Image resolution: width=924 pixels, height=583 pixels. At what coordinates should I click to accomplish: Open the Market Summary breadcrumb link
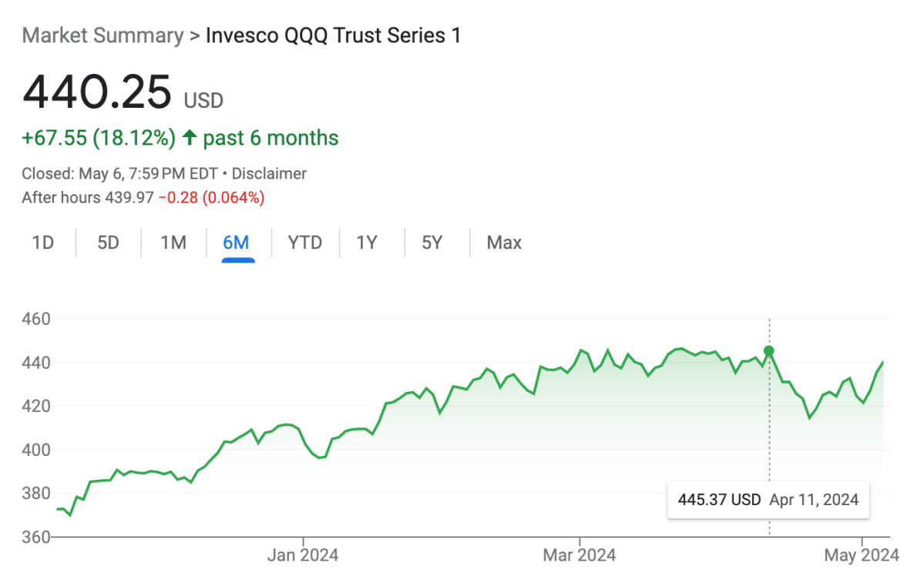pyautogui.click(x=102, y=35)
